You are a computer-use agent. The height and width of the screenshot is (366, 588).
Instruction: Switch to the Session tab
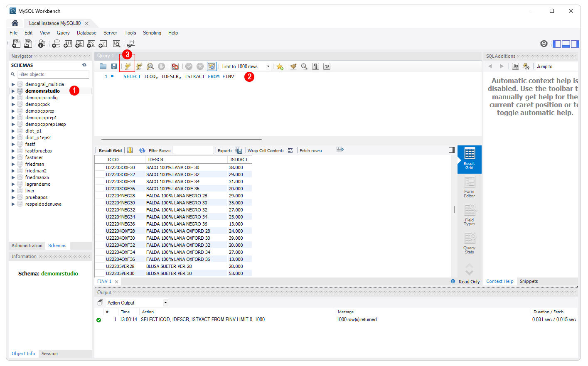coord(49,354)
